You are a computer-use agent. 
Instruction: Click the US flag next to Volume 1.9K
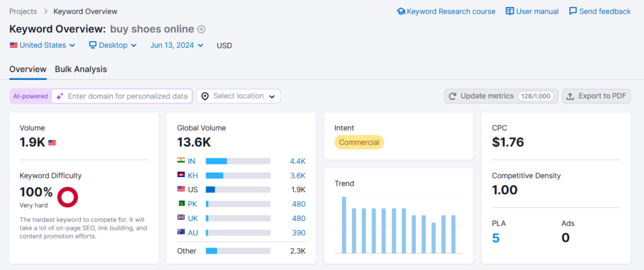(x=52, y=143)
